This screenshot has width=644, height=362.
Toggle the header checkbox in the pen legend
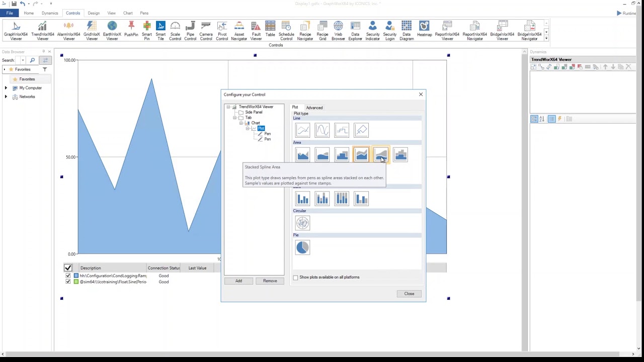[x=68, y=268]
